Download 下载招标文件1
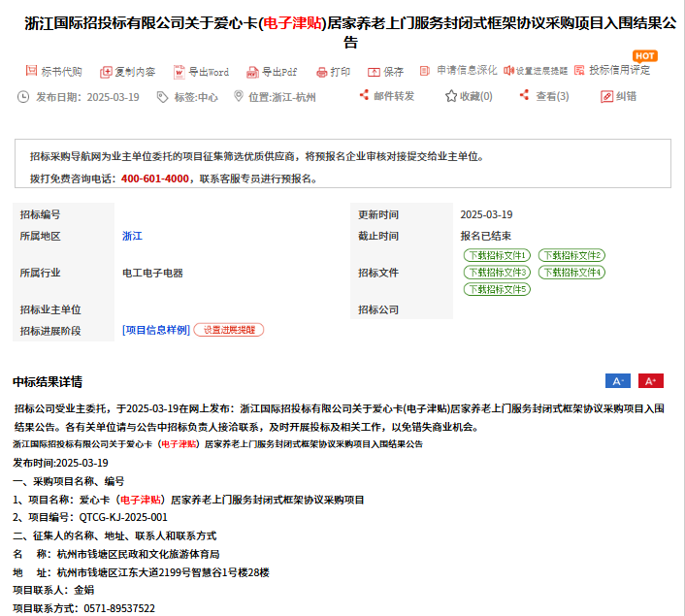This screenshot has height=616, width=685. click(x=497, y=255)
